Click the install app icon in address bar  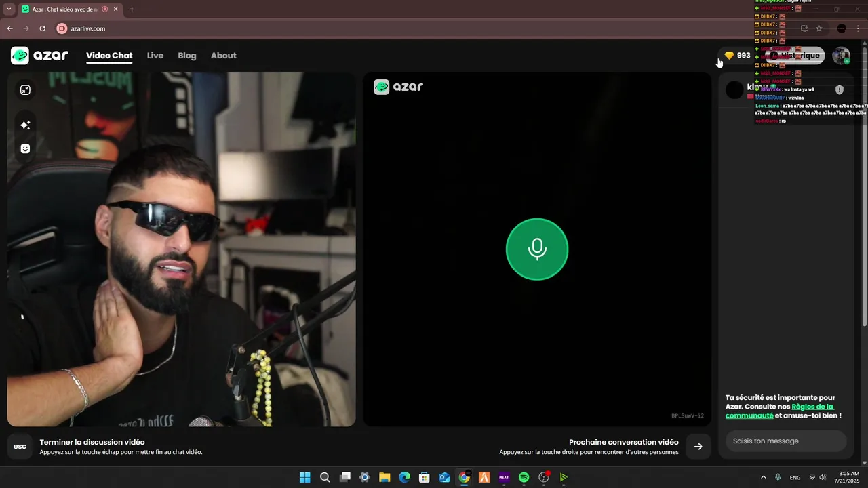[804, 28]
